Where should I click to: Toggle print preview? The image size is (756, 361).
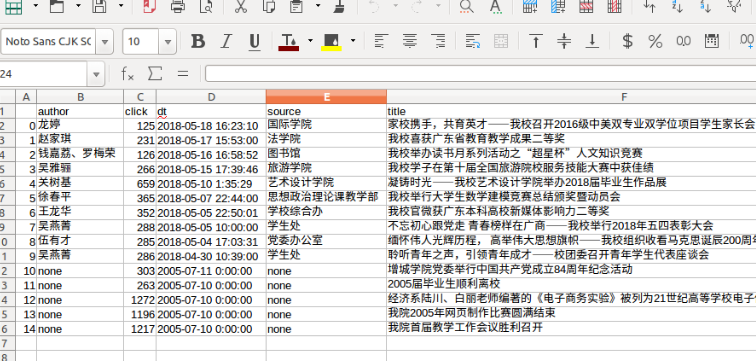pyautogui.click(x=206, y=6)
